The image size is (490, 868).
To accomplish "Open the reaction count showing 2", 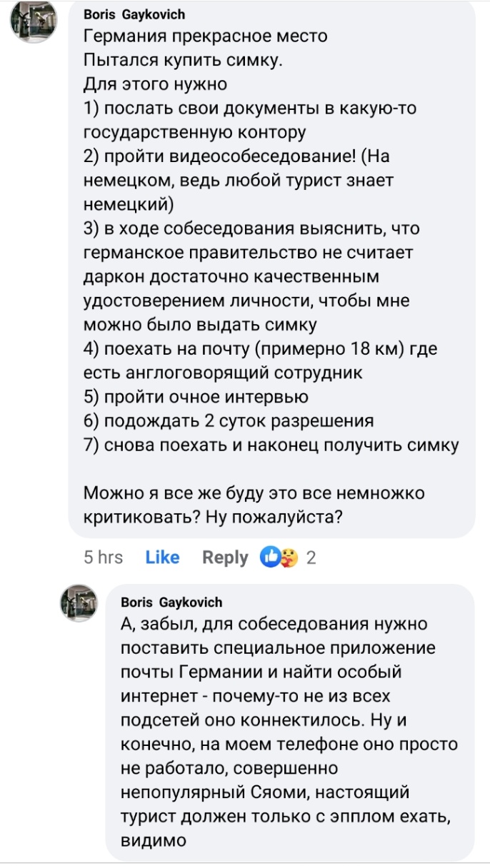I will 311,557.
